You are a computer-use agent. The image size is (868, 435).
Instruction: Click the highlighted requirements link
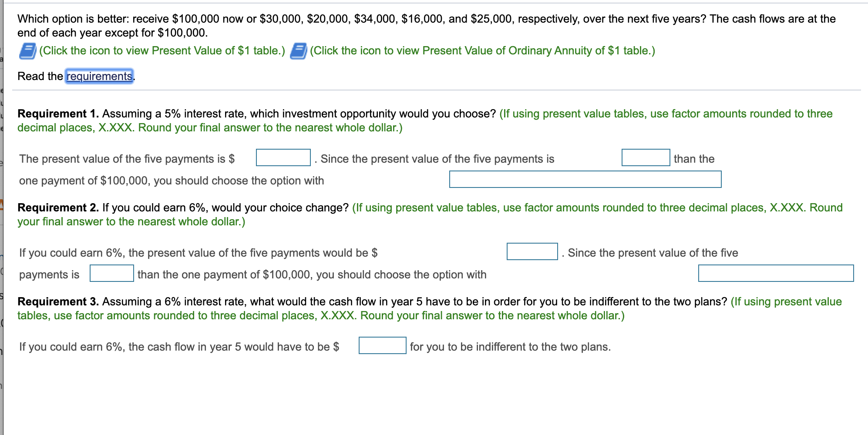point(99,76)
